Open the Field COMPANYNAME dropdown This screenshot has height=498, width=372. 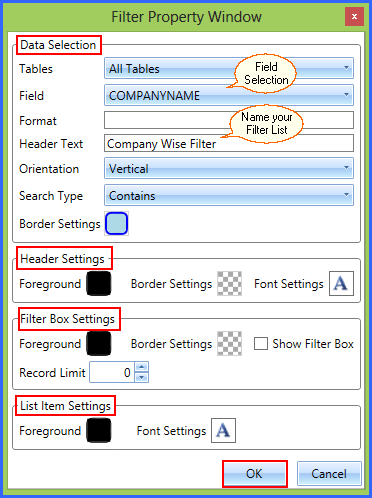[x=229, y=95]
